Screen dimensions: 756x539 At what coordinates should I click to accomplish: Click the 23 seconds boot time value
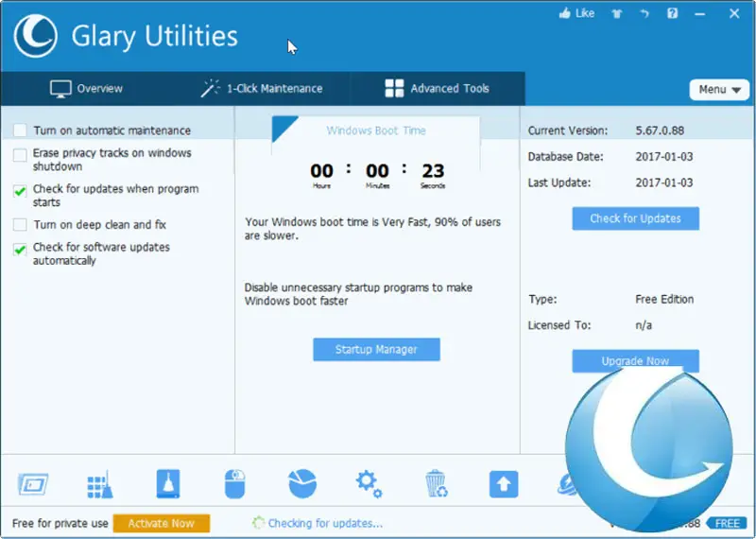433,171
